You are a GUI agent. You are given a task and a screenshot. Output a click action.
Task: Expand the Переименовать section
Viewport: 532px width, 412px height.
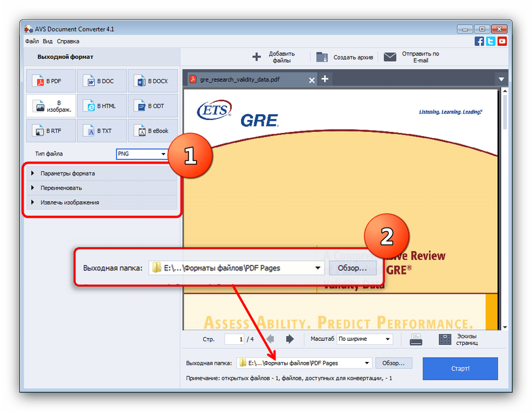click(x=61, y=188)
